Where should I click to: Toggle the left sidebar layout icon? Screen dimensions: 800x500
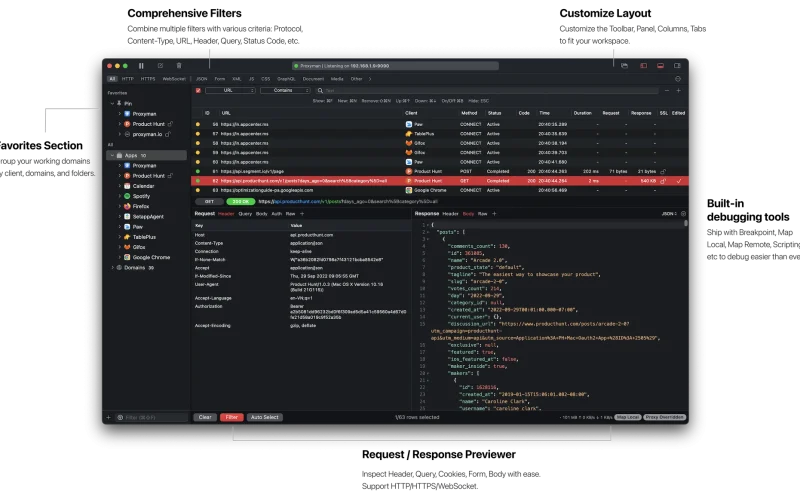point(643,66)
